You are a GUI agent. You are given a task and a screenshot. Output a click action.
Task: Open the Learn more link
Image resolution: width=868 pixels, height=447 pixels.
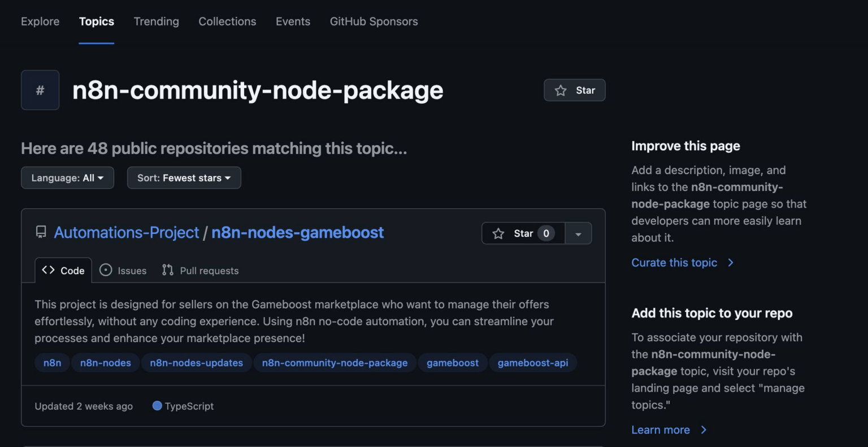coord(661,430)
